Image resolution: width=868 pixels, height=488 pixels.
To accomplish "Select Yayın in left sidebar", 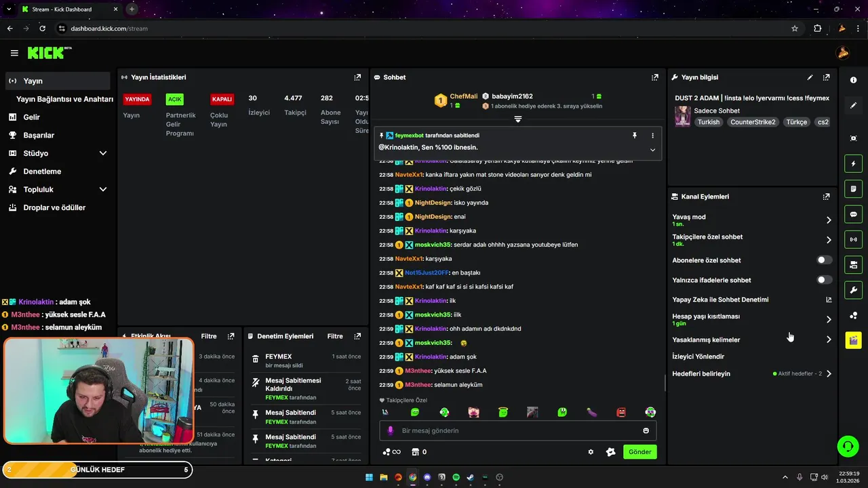I will pyautogui.click(x=58, y=81).
